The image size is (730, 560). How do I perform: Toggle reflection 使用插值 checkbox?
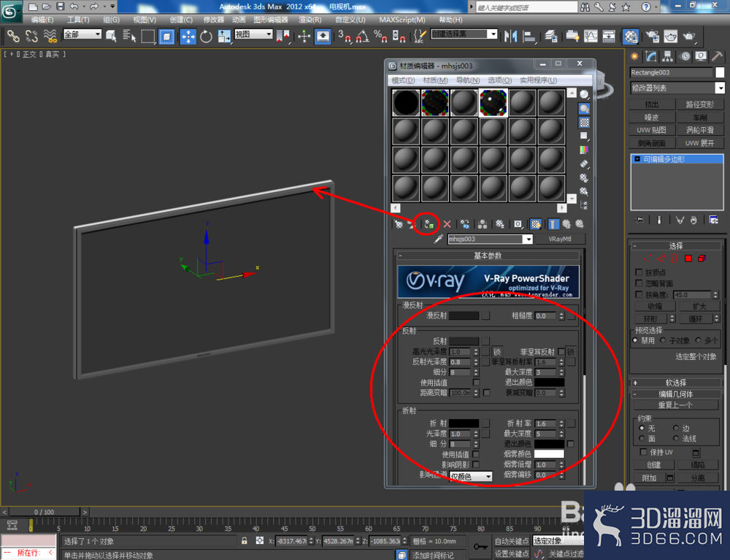(476, 382)
